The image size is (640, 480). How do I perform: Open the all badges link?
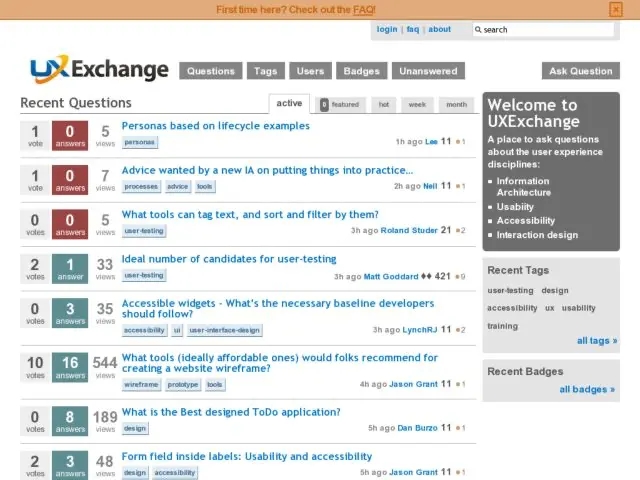pos(587,389)
